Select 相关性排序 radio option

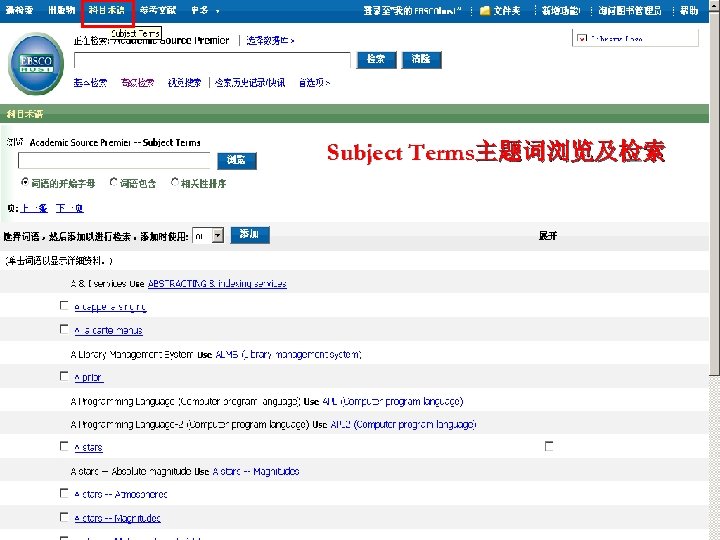174,182
